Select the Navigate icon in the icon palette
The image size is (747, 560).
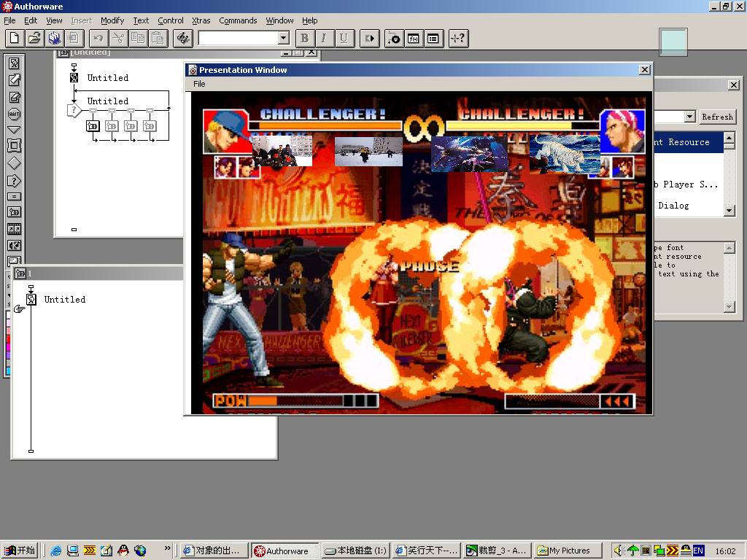15,130
